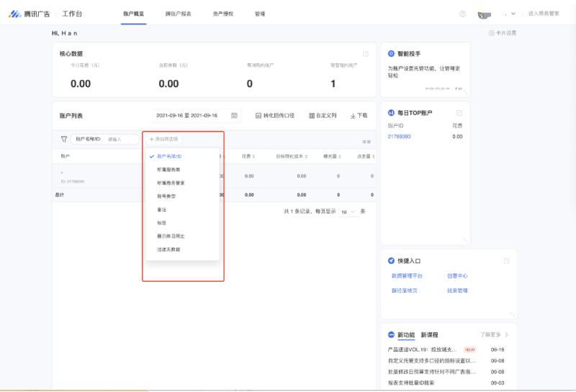Open the page size 10 dropdown
Image resolution: width=576 pixels, height=392 pixels.
coord(348,211)
